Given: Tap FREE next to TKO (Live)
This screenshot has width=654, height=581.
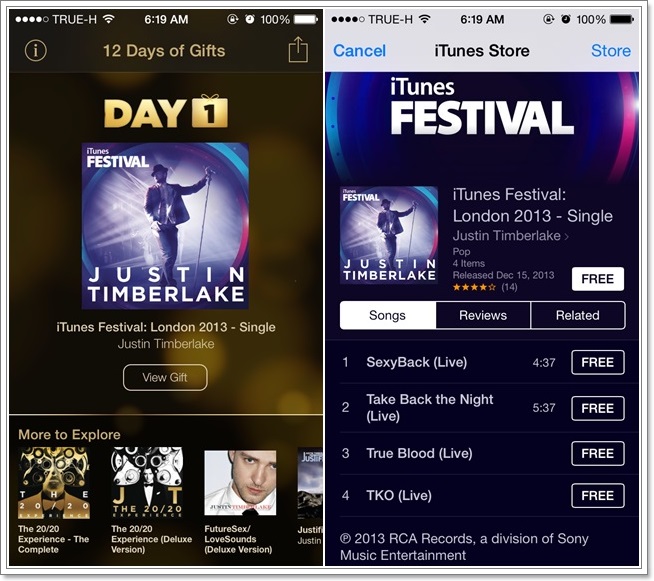Looking at the screenshot, I should click(598, 495).
